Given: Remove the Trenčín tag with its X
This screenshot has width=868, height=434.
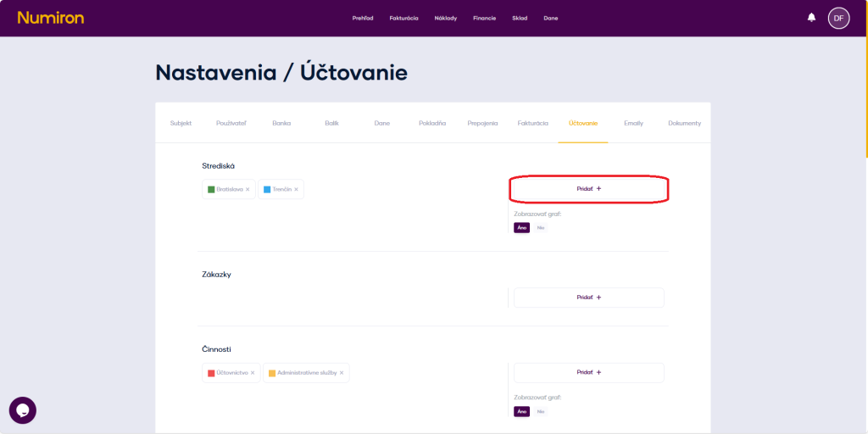Looking at the screenshot, I should tap(296, 189).
